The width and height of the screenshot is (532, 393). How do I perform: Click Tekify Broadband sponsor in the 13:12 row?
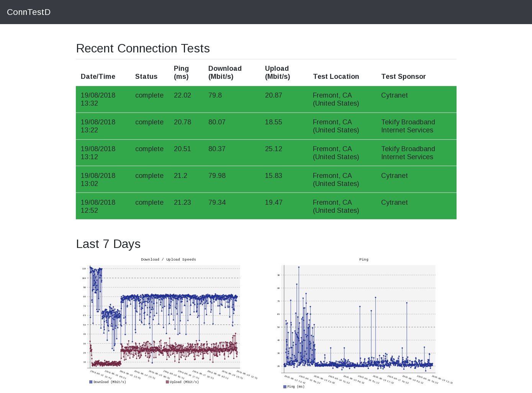[408, 153]
